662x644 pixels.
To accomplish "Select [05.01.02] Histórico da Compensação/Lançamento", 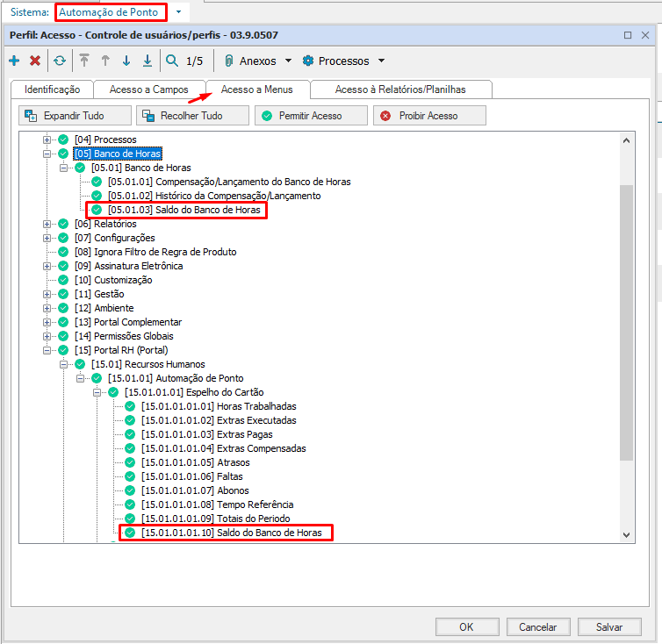I will click(214, 196).
